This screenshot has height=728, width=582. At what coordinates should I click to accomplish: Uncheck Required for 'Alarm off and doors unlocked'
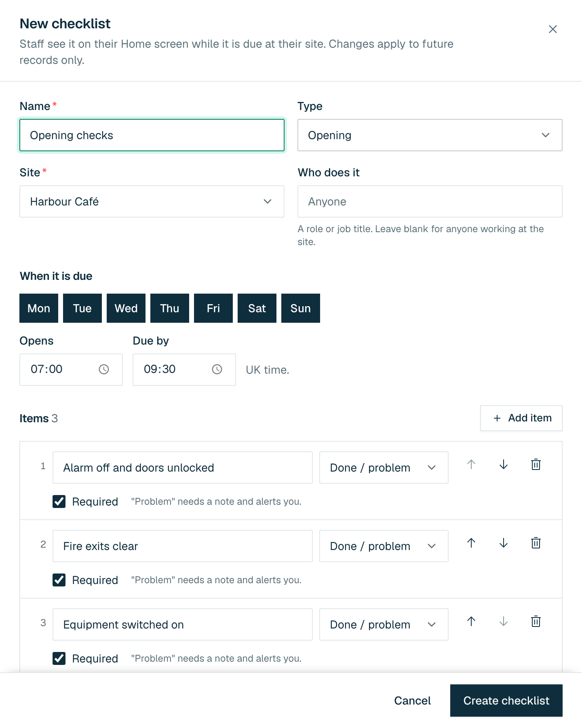coord(59,502)
